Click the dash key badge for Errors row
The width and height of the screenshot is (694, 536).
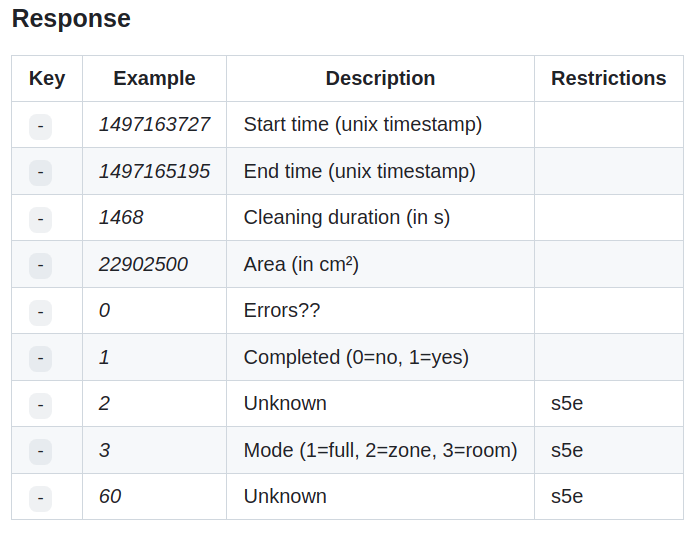[40, 312]
